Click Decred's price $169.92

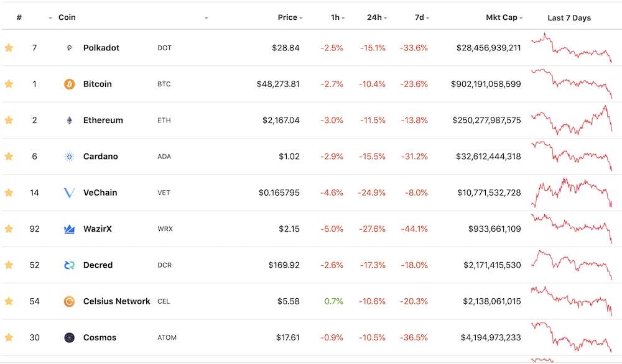pos(284,265)
